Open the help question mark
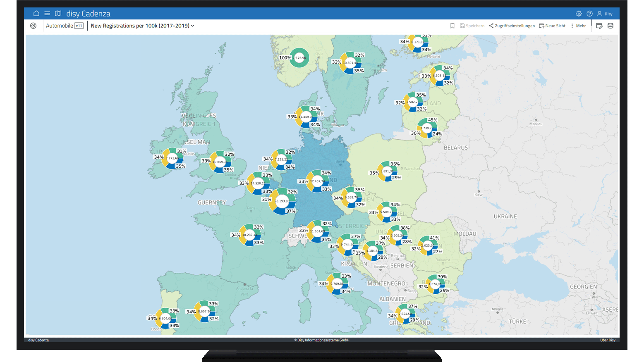 [589, 14]
